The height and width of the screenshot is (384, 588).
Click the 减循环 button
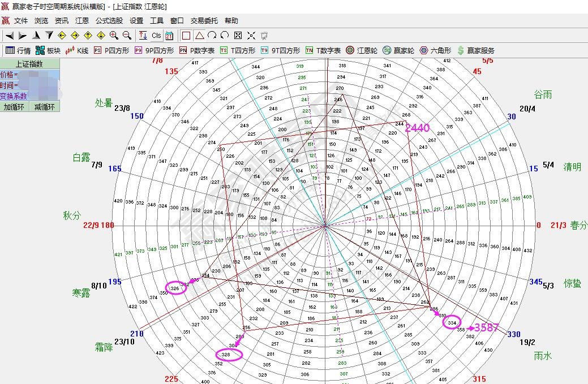tap(45, 107)
